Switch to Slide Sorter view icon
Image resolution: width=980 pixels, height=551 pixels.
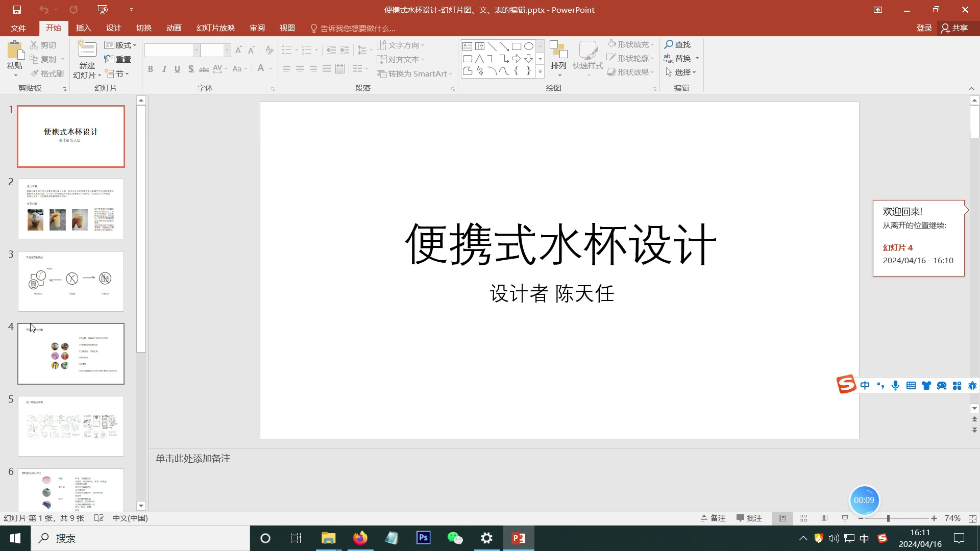(803, 518)
